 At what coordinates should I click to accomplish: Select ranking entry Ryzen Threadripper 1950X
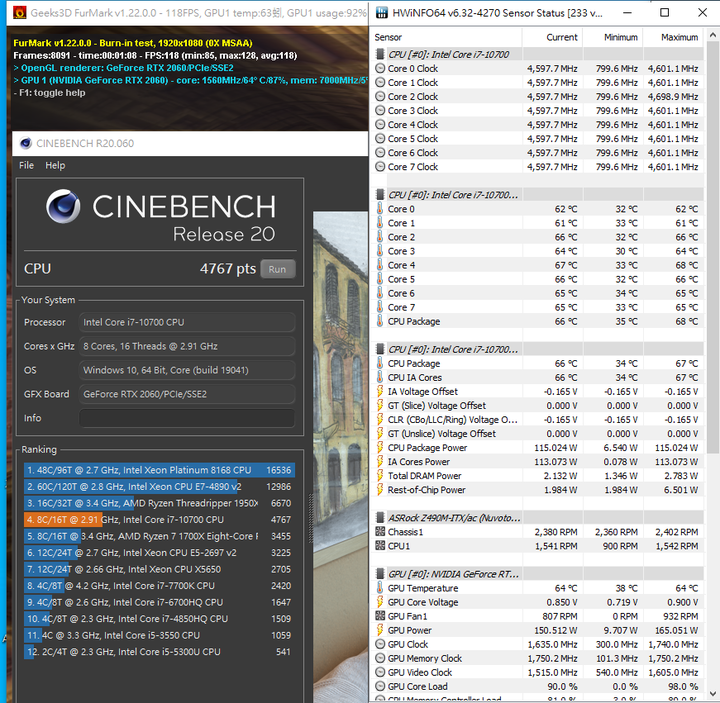point(159,503)
